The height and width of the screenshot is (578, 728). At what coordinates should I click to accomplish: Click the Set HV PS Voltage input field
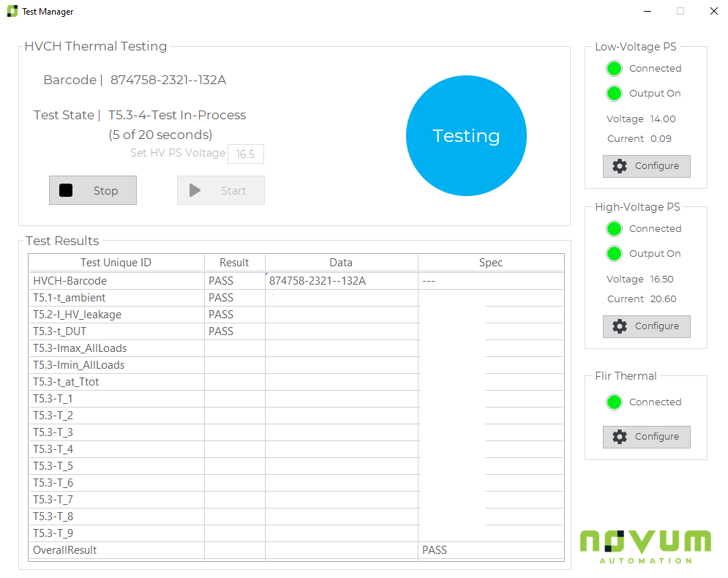click(246, 154)
